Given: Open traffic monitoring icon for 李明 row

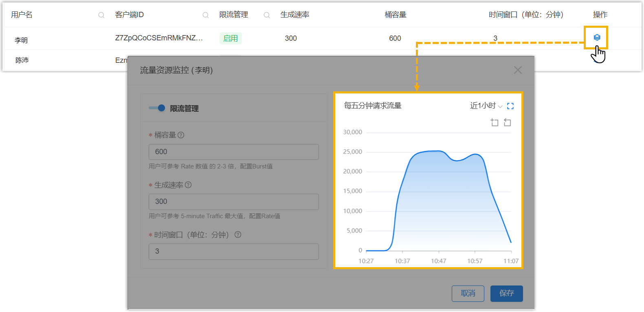Looking at the screenshot, I should [597, 38].
